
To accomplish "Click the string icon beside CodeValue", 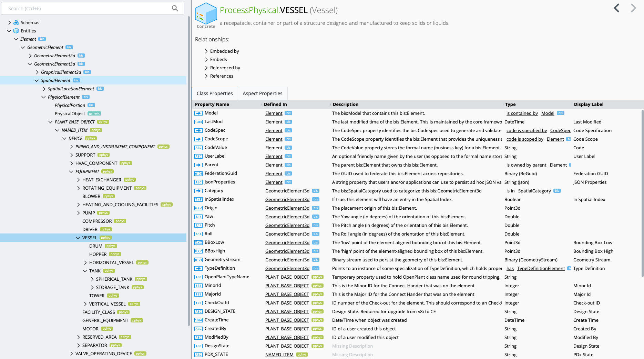I will click(198, 148).
